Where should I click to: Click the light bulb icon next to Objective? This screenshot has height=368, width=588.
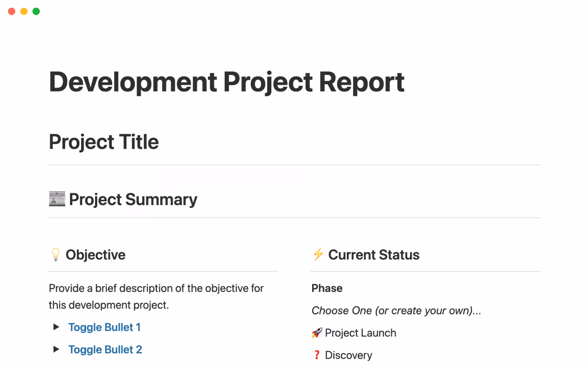(56, 255)
